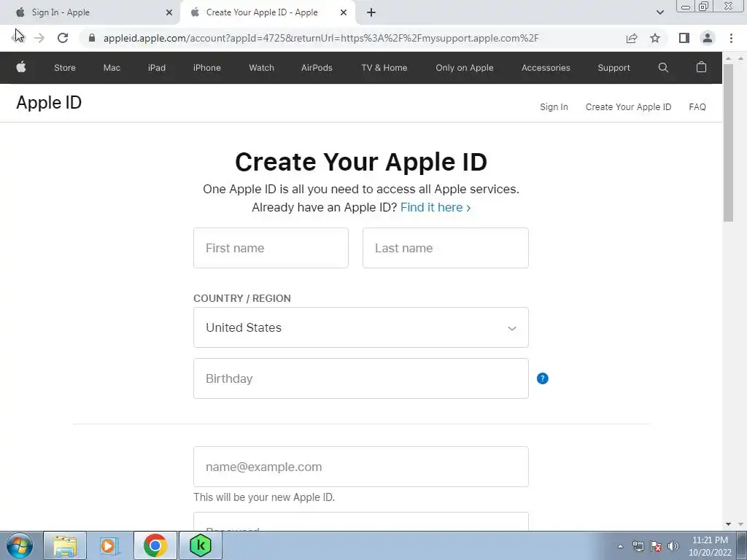Reload the page with the refresh icon
The width and height of the screenshot is (747, 560).
[x=63, y=38]
